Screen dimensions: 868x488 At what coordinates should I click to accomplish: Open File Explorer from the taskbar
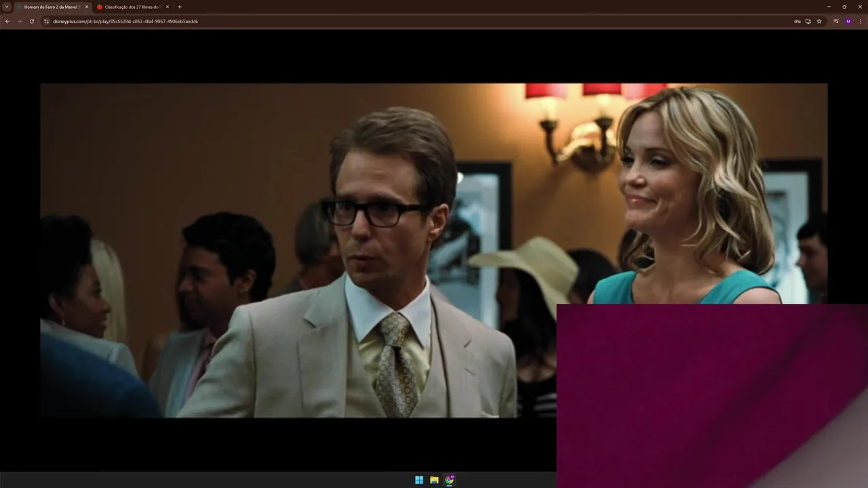(434, 480)
